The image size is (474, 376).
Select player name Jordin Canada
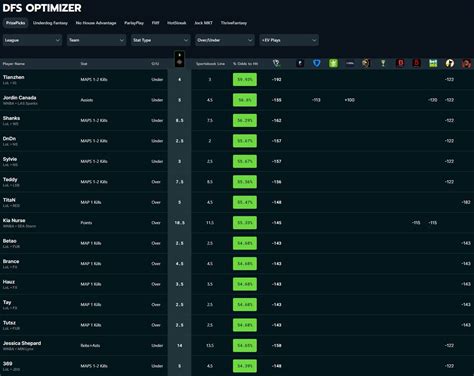click(x=19, y=98)
